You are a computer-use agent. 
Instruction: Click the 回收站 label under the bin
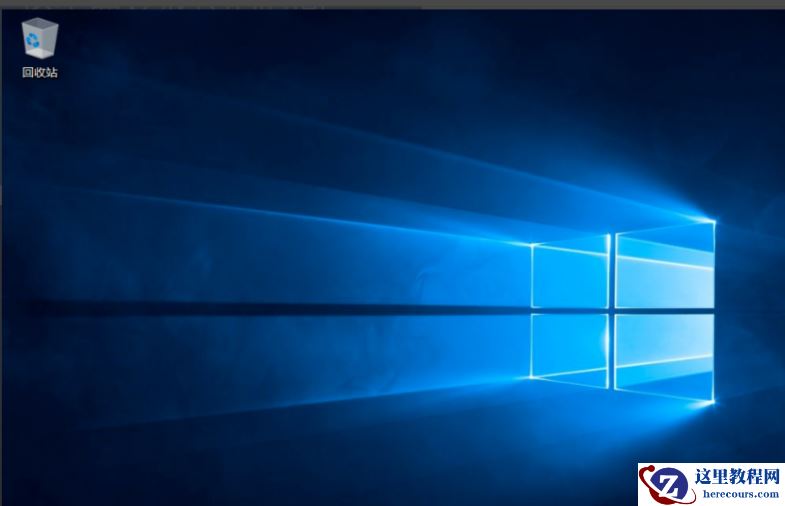tap(40, 73)
